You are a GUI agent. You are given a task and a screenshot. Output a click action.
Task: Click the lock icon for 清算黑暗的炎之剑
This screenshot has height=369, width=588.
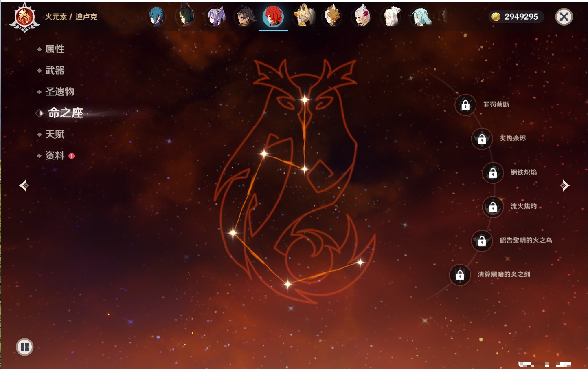coord(460,275)
